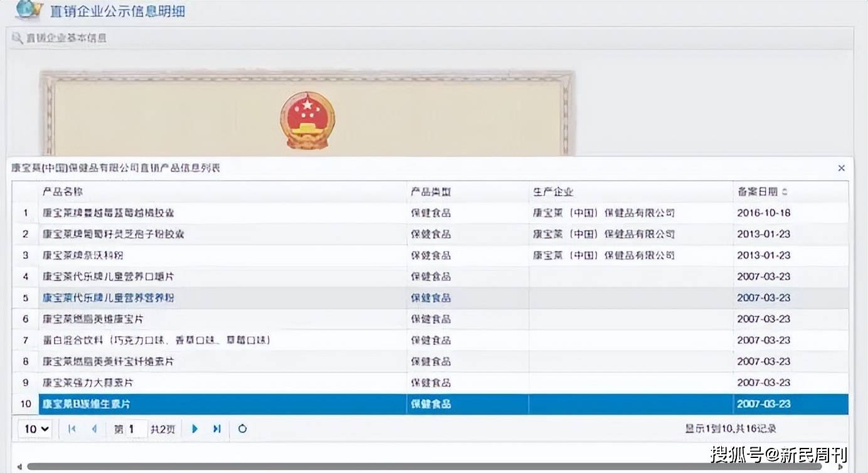
Task: Select the product name in row 8
Action: pos(108,362)
